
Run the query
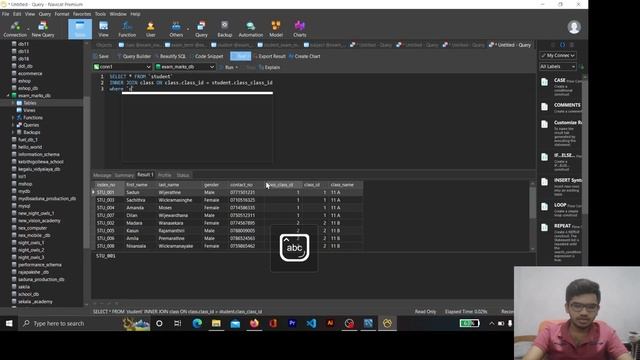tap(229, 67)
